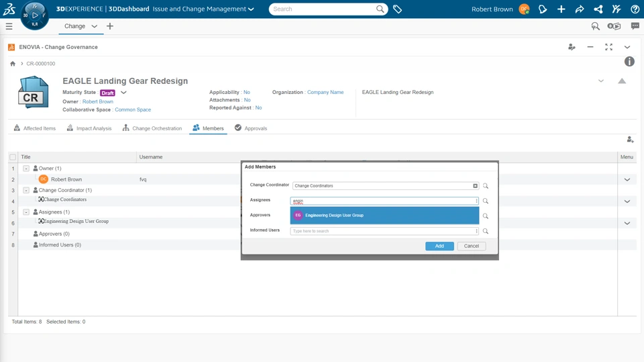The height and width of the screenshot is (362, 644).
Task: Select all rows header checkbox
Action: tap(13, 157)
